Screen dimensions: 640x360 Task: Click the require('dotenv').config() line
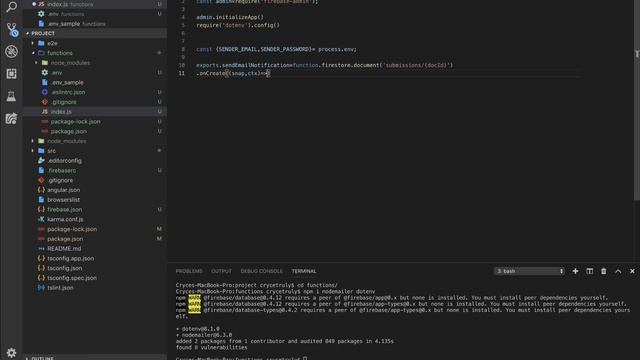click(x=238, y=25)
